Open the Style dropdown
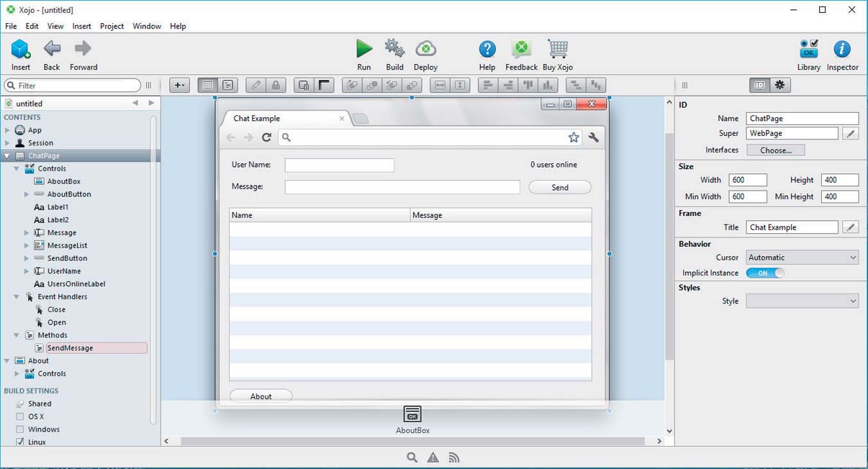Image resolution: width=868 pixels, height=469 pixels. 803,301
